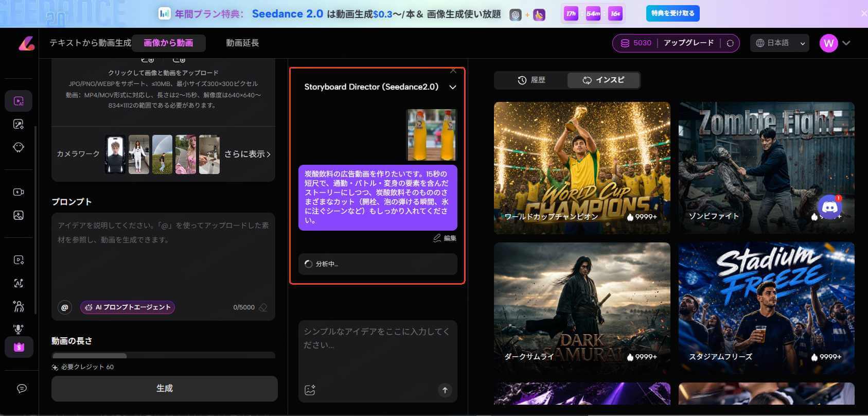The image size is (868, 416).
Task: Click the W user avatar
Action: coord(828,43)
